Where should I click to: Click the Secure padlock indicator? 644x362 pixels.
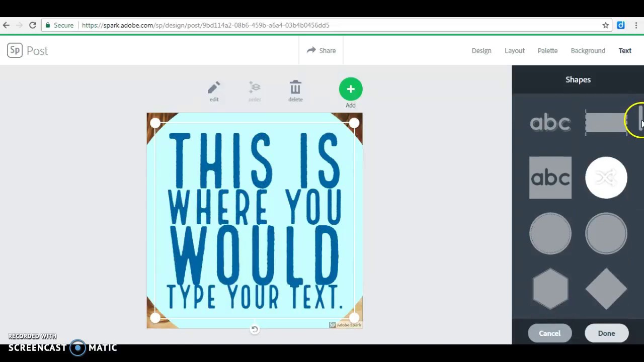pos(59,25)
